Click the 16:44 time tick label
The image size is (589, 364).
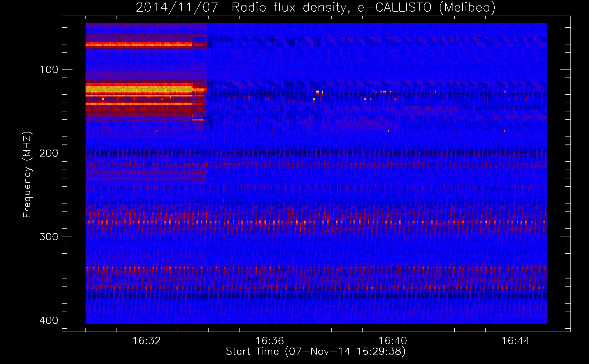(x=516, y=341)
